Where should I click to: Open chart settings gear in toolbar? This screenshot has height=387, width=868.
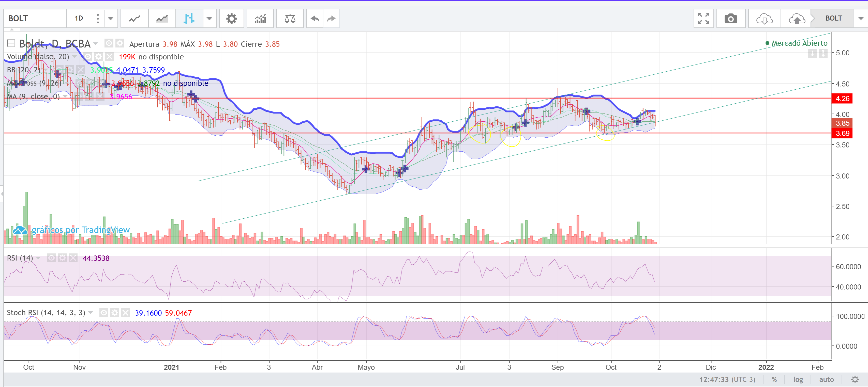[x=231, y=19]
